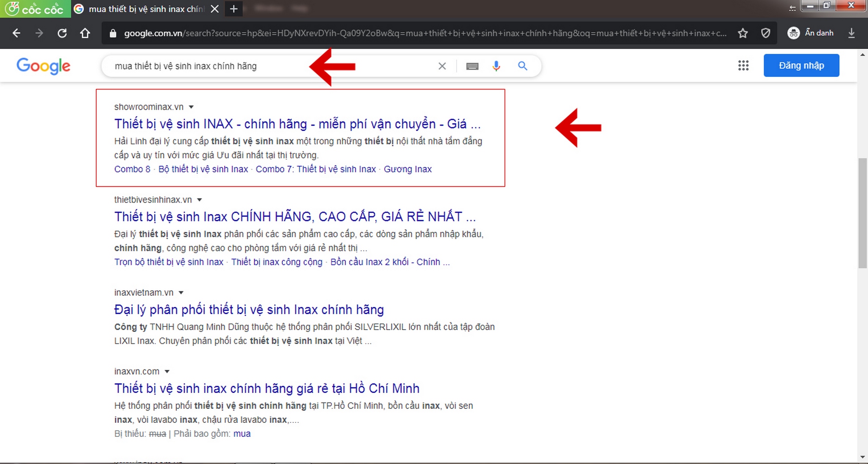Open a new browser tab

[234, 9]
